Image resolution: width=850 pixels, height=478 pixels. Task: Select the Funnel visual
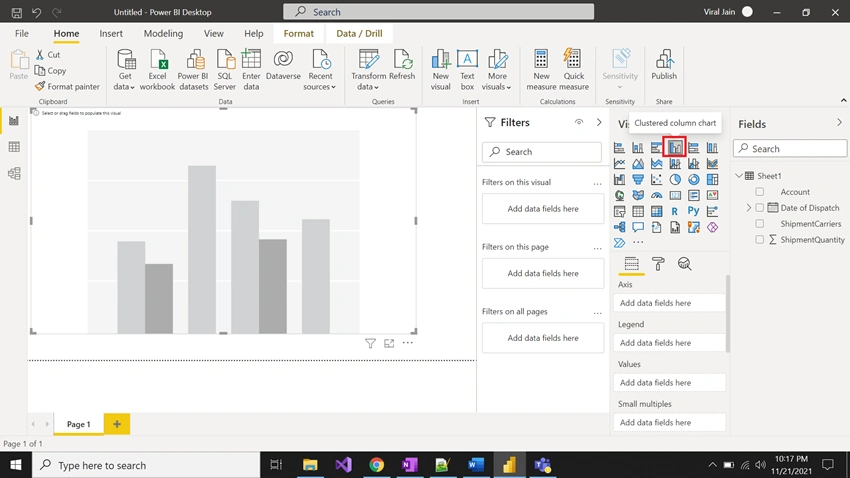point(638,179)
